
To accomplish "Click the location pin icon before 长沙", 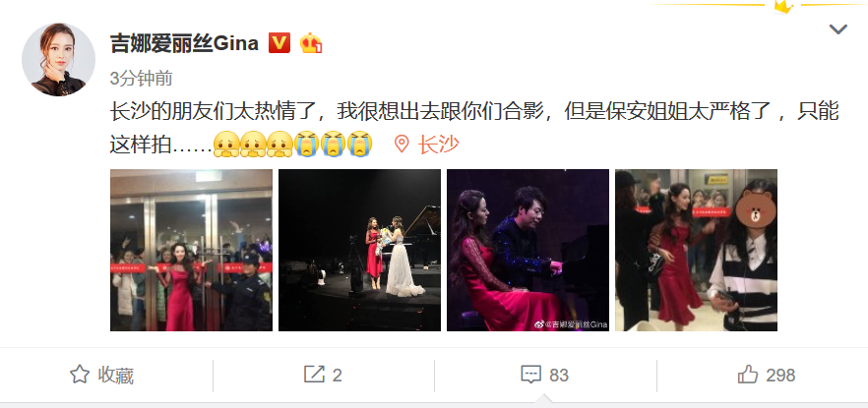I will (x=402, y=145).
